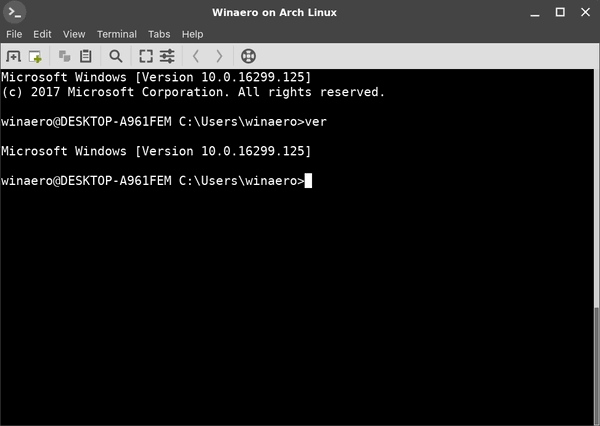
Task: Expand the View menu
Action: click(x=74, y=34)
